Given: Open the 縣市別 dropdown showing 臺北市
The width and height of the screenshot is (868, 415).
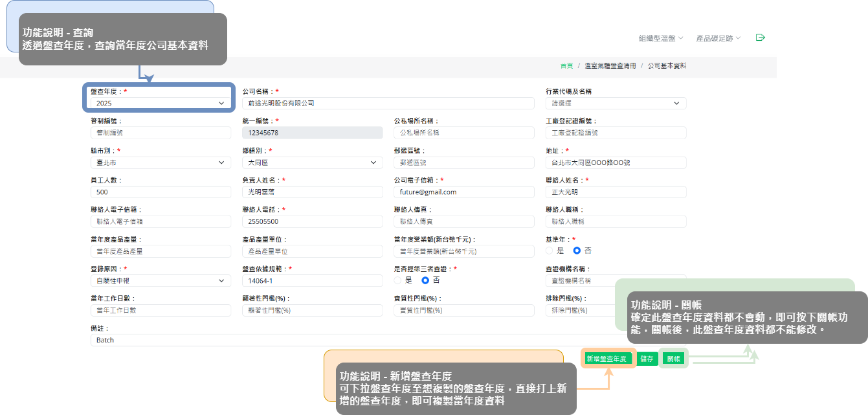Looking at the screenshot, I should (161, 163).
